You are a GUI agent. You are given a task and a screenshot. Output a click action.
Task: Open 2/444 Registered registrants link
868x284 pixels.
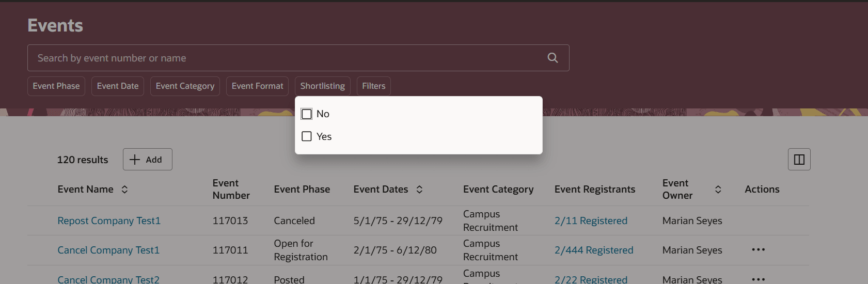tap(594, 250)
